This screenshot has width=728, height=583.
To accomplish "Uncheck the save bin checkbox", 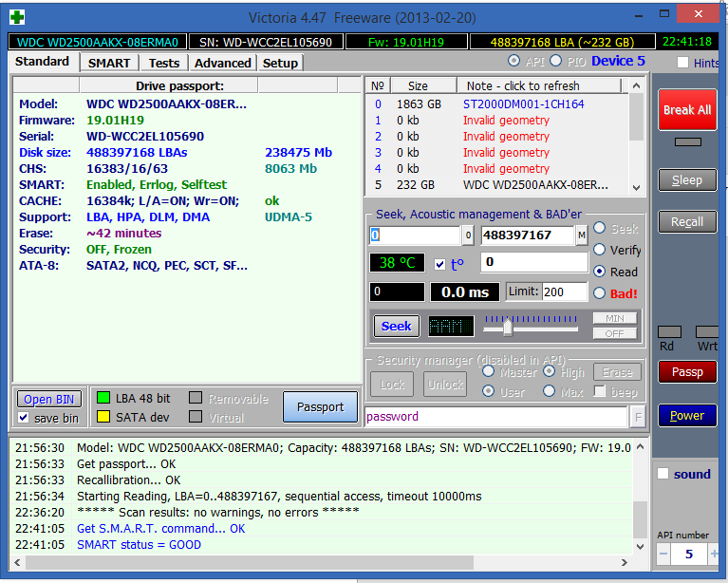I will (24, 418).
